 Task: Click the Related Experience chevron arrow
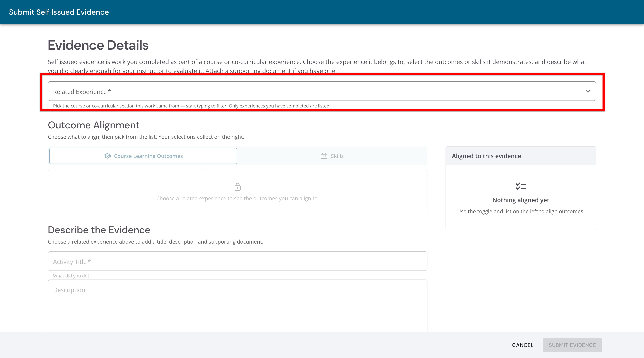pyautogui.click(x=588, y=91)
